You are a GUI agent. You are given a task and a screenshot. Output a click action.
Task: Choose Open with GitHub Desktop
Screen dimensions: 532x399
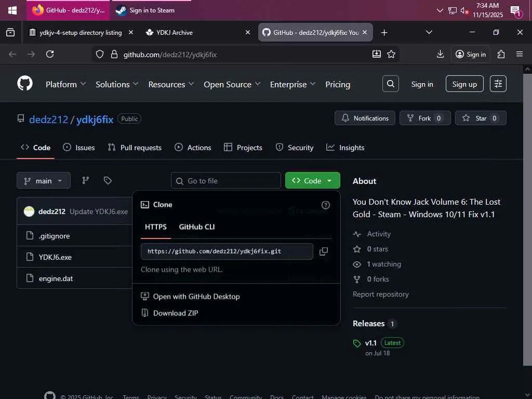tap(190, 297)
